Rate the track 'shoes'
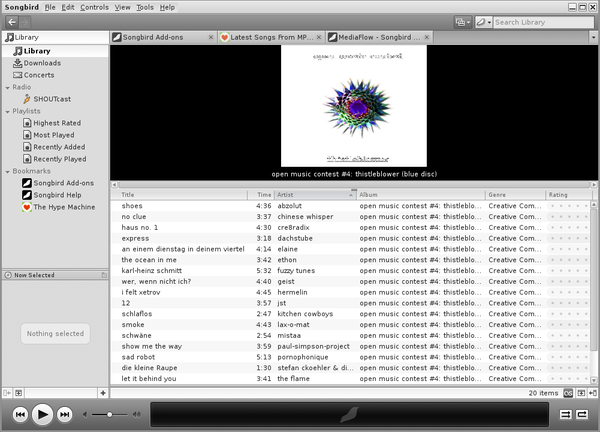Screen dimensions: 600x432 569,206
